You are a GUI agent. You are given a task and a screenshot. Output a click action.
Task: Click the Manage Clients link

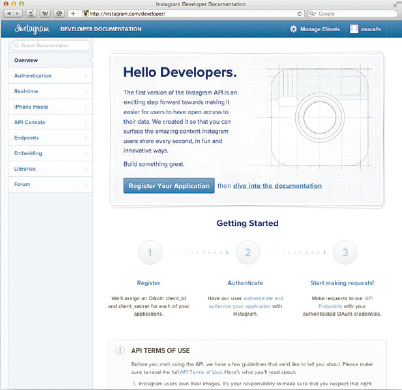pos(320,29)
